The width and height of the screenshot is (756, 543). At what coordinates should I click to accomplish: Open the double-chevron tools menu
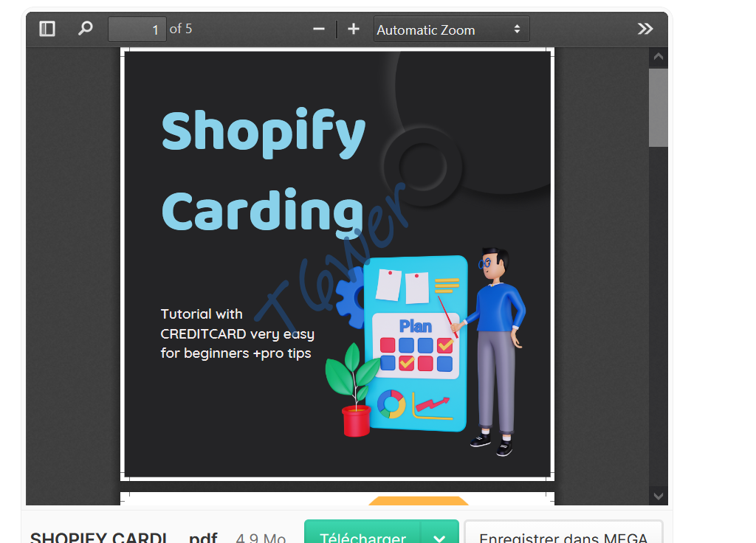click(x=645, y=28)
